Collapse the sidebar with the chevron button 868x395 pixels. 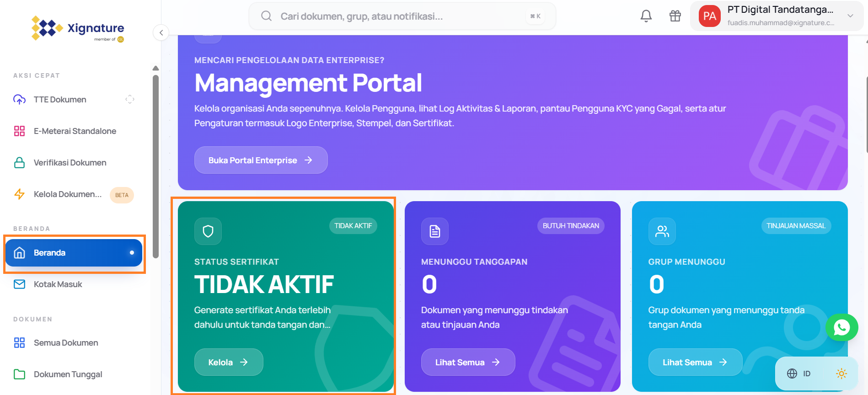[x=161, y=32]
